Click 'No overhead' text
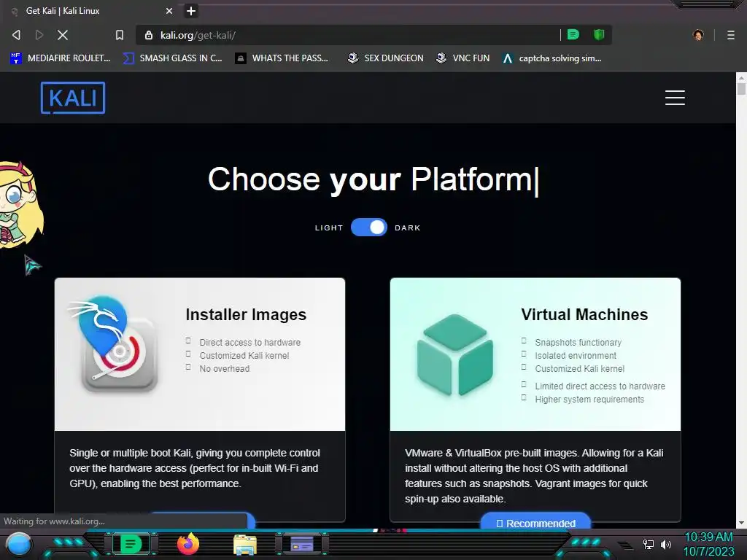The height and width of the screenshot is (560, 747). tap(225, 368)
